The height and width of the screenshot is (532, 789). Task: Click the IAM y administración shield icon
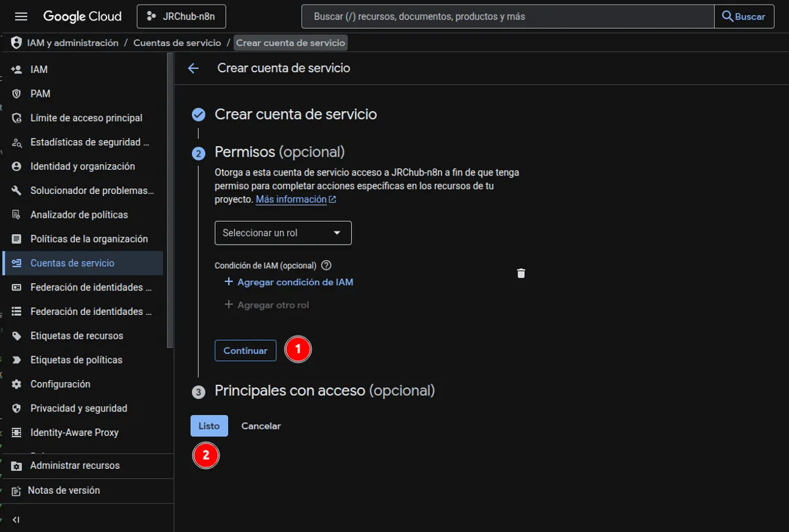16,43
